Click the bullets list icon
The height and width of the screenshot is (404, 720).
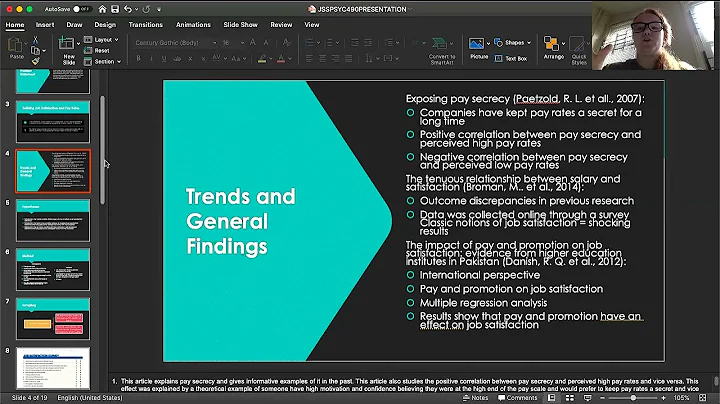click(x=309, y=43)
